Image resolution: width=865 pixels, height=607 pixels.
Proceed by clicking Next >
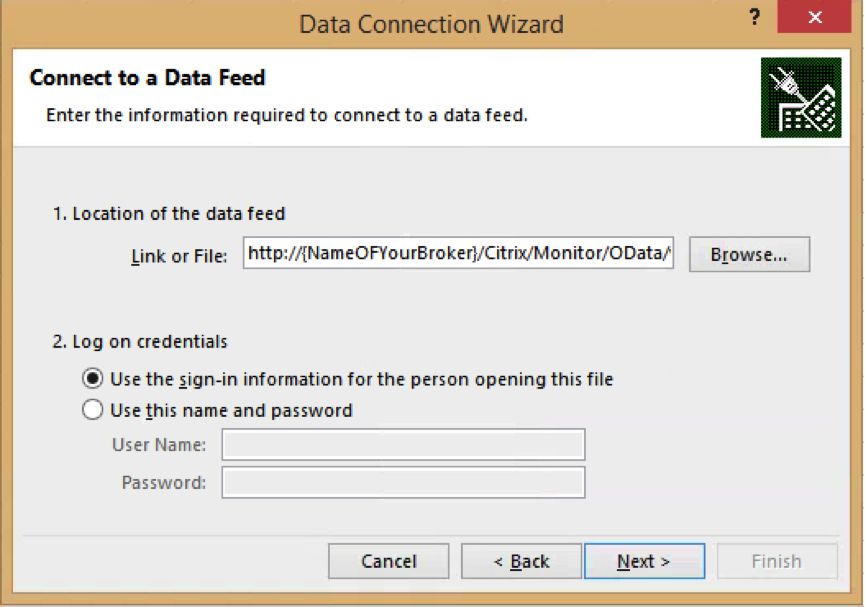click(x=644, y=561)
